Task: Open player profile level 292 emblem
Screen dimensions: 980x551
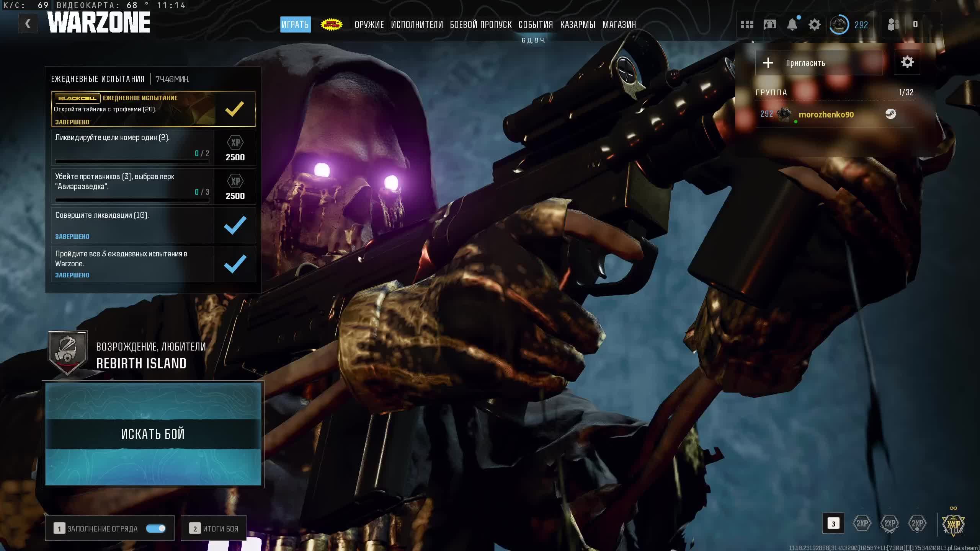Action: [x=839, y=24]
